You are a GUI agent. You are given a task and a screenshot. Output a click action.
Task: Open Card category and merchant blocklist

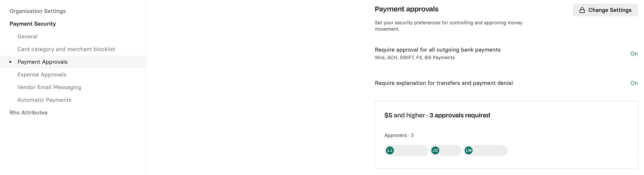(x=66, y=49)
